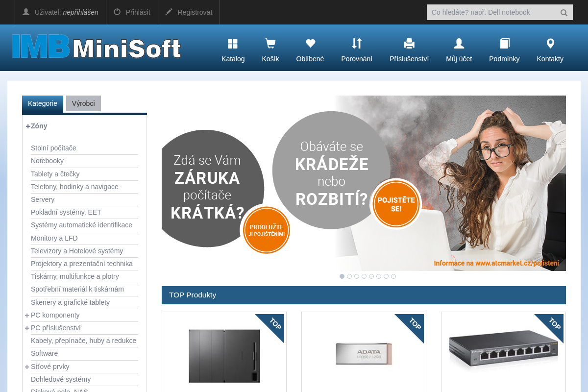This screenshot has width=588, height=392.
Task: Select the second banner slide dot
Action: 349,276
